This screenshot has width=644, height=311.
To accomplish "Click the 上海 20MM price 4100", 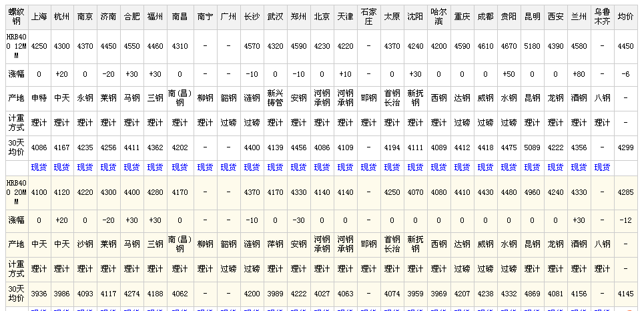I will (39, 192).
